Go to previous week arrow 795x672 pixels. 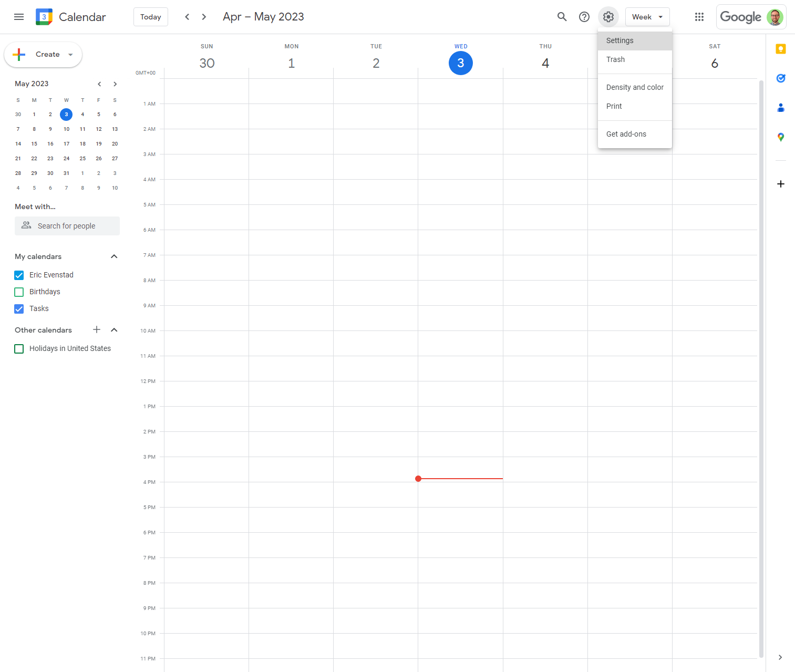coord(187,17)
